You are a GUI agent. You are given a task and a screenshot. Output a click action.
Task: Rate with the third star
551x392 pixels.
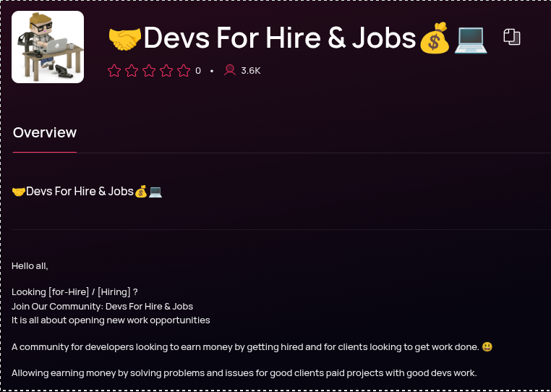tap(149, 71)
